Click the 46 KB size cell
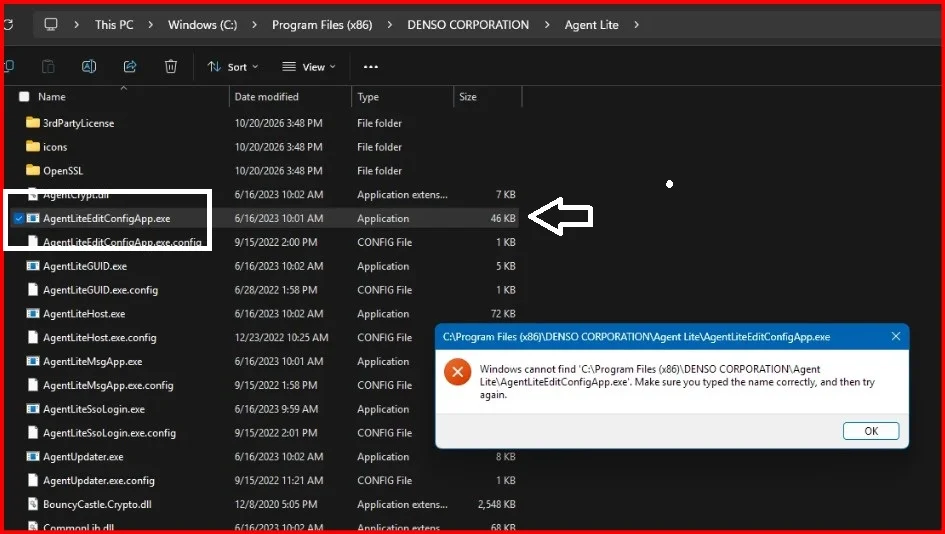The width and height of the screenshot is (945, 534). 503,218
